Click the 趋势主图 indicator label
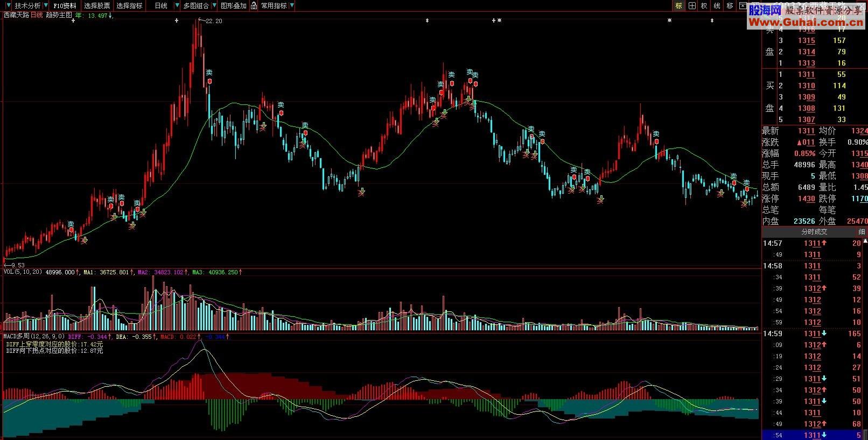Image resolution: width=868 pixels, height=440 pixels. pyautogui.click(x=59, y=15)
